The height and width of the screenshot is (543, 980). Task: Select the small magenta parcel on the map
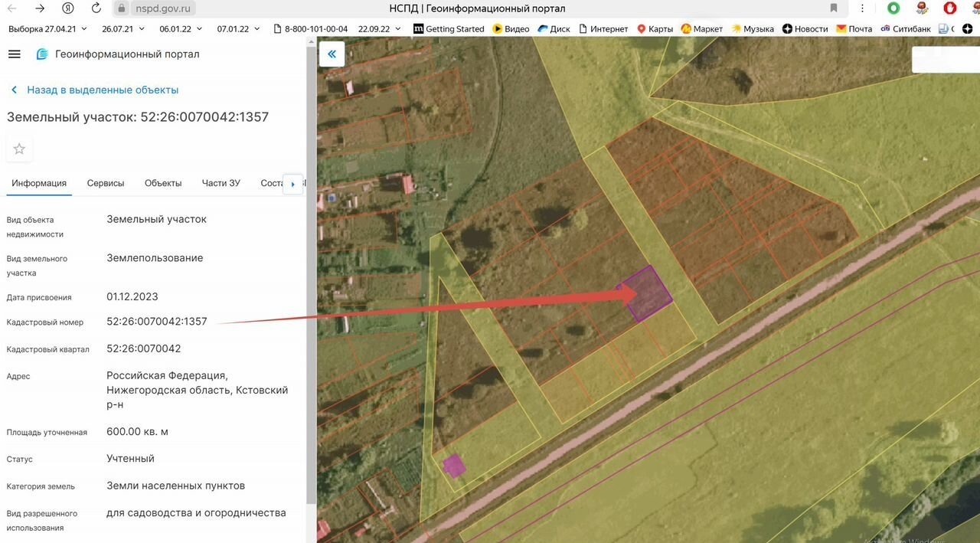coord(453,465)
